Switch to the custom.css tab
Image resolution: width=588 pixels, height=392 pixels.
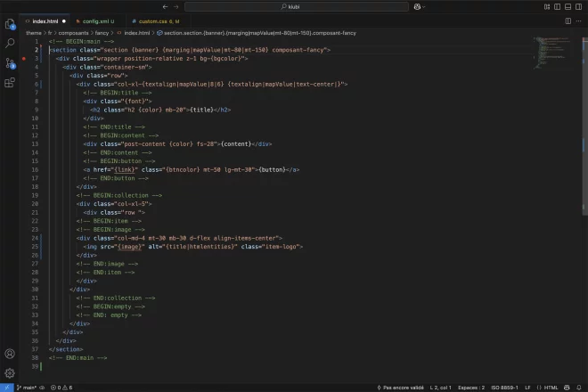159,21
